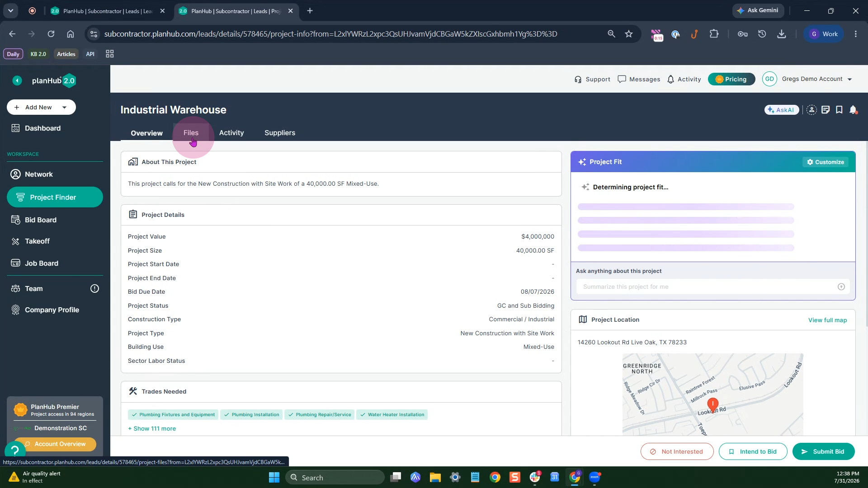Open the Windows Start menu
The width and height of the screenshot is (868, 488).
click(x=274, y=478)
